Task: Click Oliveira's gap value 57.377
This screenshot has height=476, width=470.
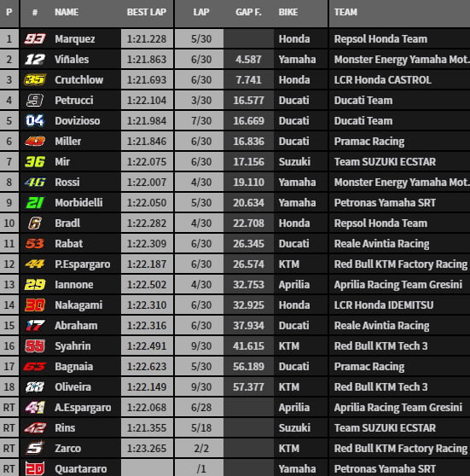Action: pos(248,387)
